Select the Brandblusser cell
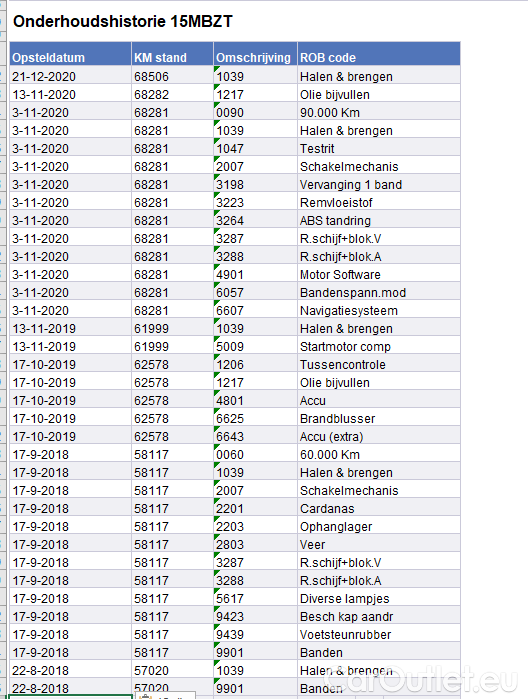The image size is (528, 699). point(379,419)
